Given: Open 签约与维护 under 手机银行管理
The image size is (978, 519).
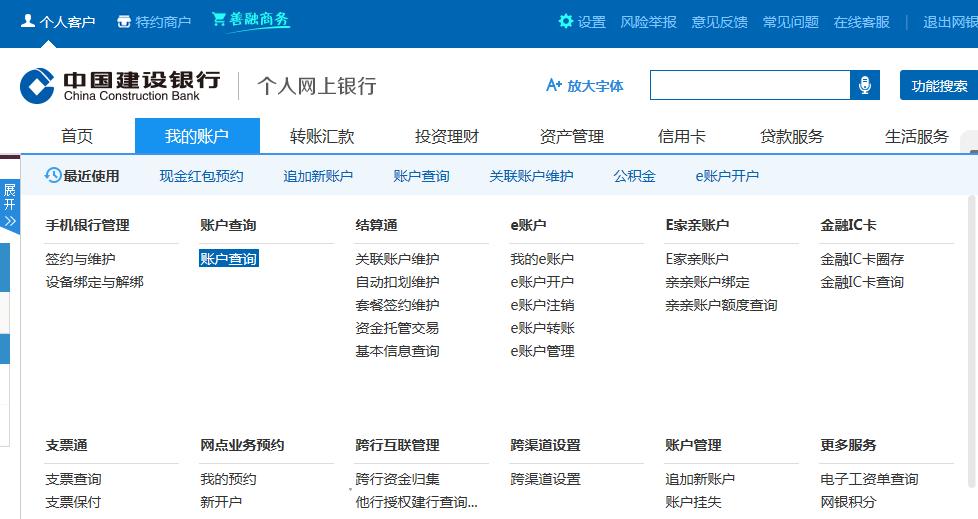Looking at the screenshot, I should coord(80,259).
